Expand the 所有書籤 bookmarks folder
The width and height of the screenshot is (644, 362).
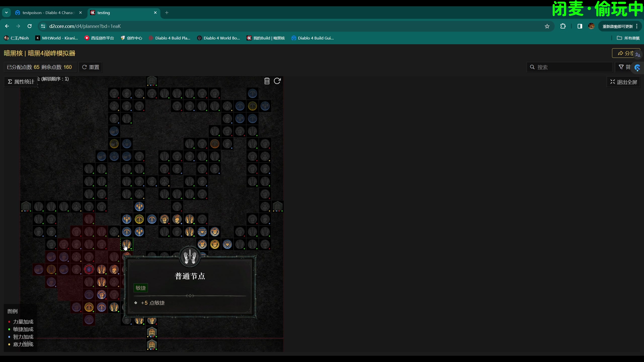pyautogui.click(x=628, y=38)
